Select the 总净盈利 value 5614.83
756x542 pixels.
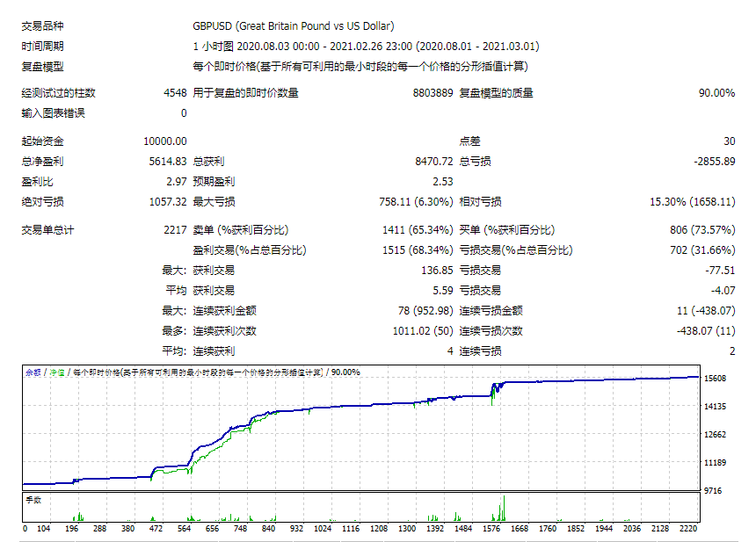tap(167, 162)
